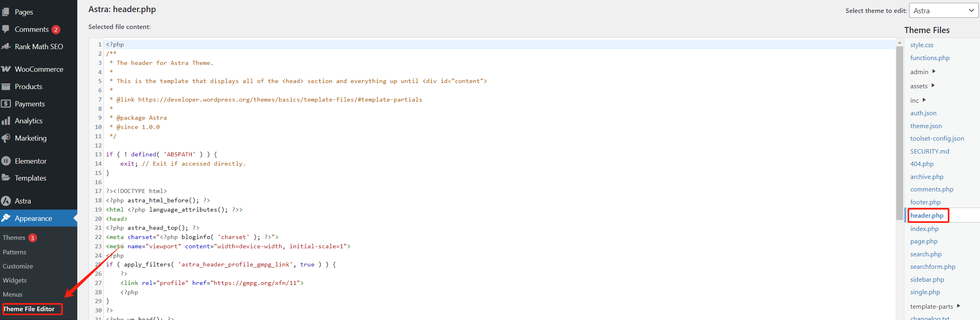Click the Rank Math SEO icon
Viewport: 980px width, 320px height.
pyautogui.click(x=6, y=46)
